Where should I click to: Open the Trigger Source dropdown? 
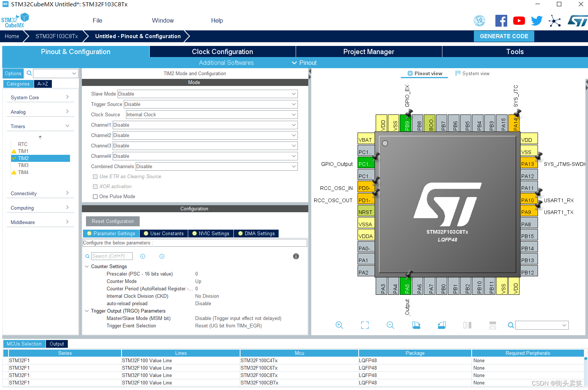point(210,104)
